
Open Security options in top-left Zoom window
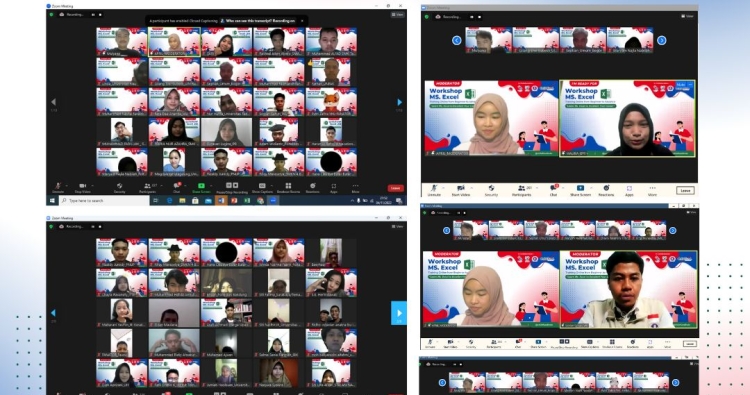pos(120,187)
